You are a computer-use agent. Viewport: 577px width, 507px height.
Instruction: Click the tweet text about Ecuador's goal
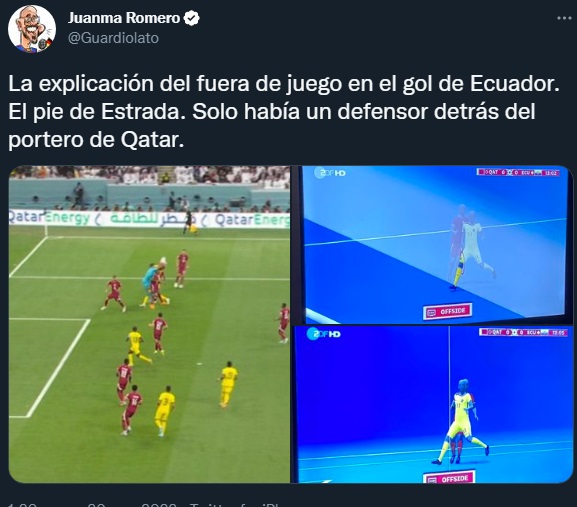pyautogui.click(x=284, y=111)
